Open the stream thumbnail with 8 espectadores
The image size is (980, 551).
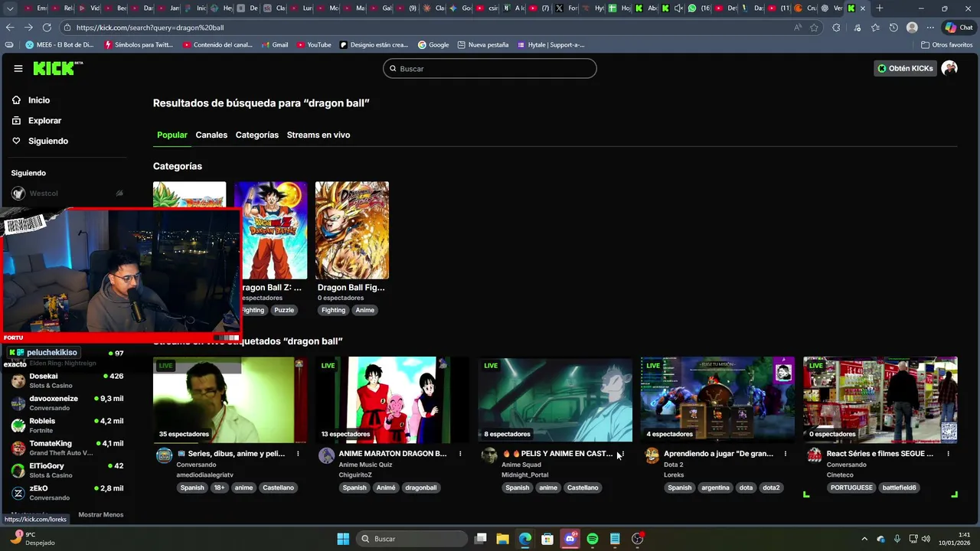pyautogui.click(x=555, y=399)
